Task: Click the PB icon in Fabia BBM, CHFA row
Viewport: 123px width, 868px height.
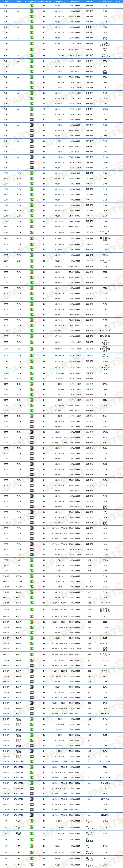Action: (31, 603)
